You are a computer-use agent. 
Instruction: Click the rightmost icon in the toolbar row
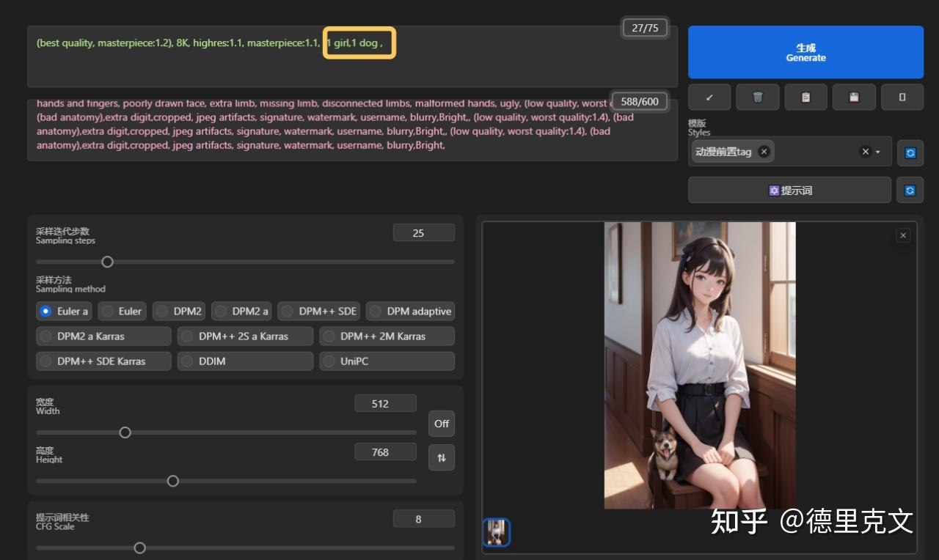pyautogui.click(x=902, y=97)
